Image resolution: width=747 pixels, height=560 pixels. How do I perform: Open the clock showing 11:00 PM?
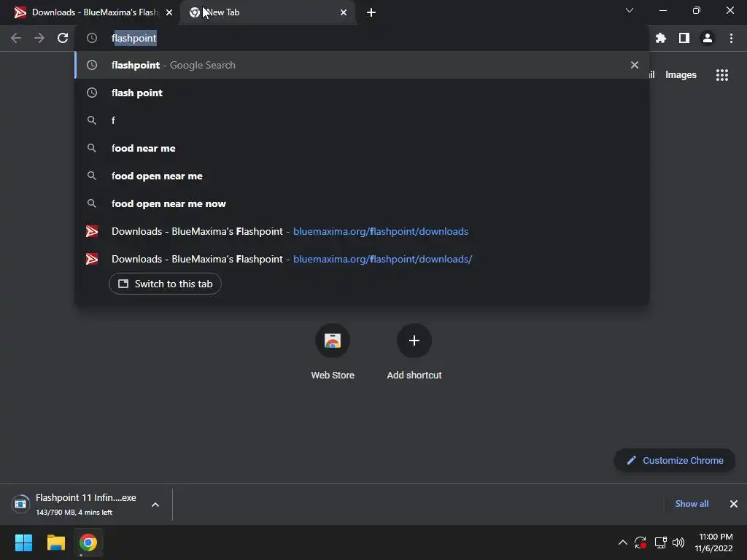(713, 542)
